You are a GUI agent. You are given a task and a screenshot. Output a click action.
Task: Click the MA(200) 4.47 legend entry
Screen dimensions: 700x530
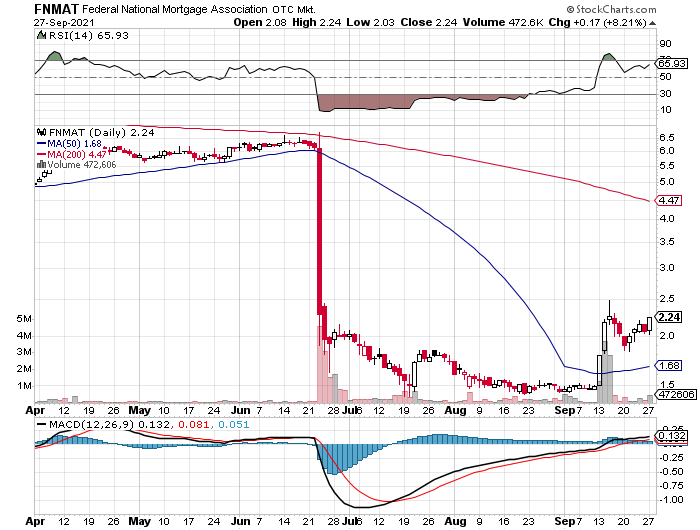click(x=77, y=154)
